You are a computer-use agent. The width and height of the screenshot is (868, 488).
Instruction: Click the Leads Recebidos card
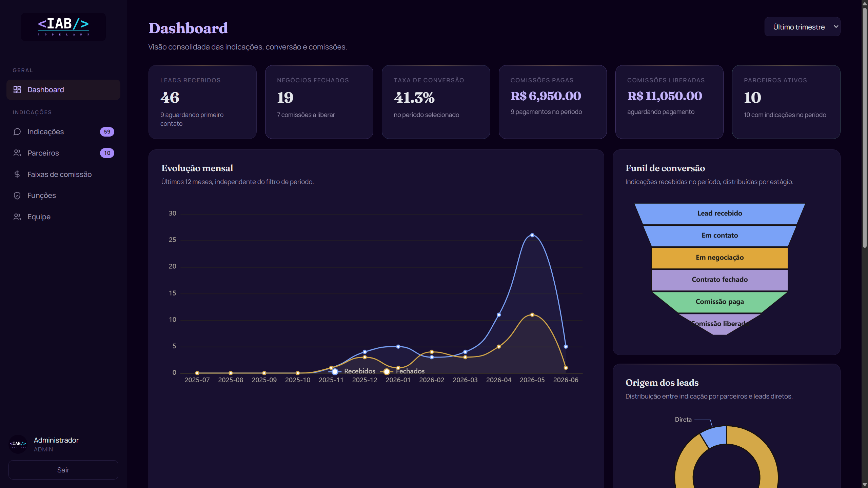pos(202,102)
